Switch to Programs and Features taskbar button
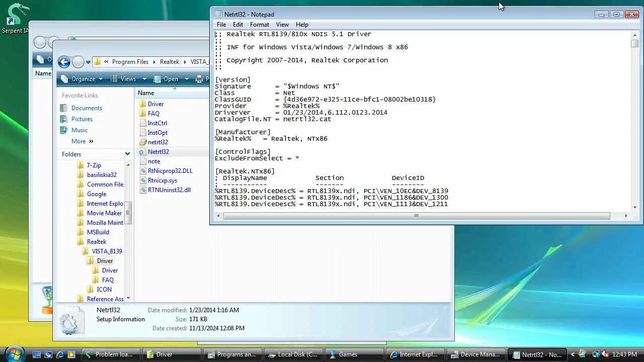 [232, 354]
